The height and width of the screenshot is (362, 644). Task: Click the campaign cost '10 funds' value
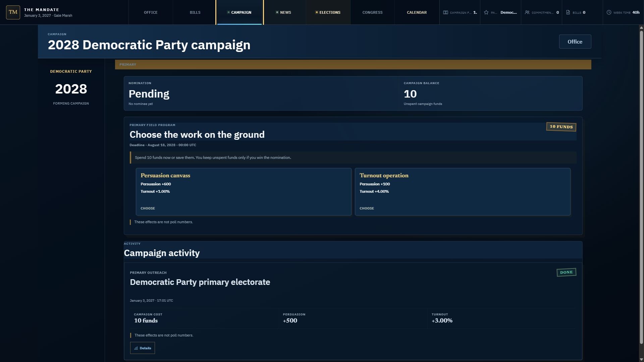pyautogui.click(x=146, y=321)
